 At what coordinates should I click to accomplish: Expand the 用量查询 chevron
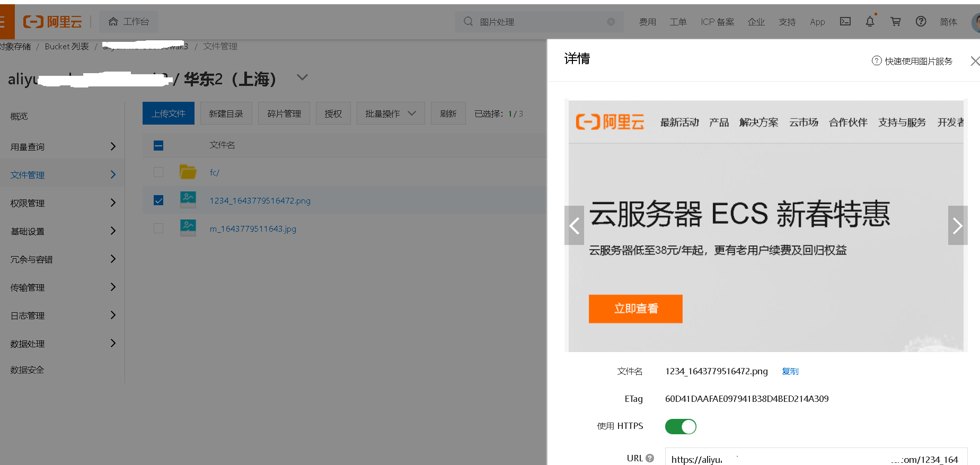(x=113, y=146)
